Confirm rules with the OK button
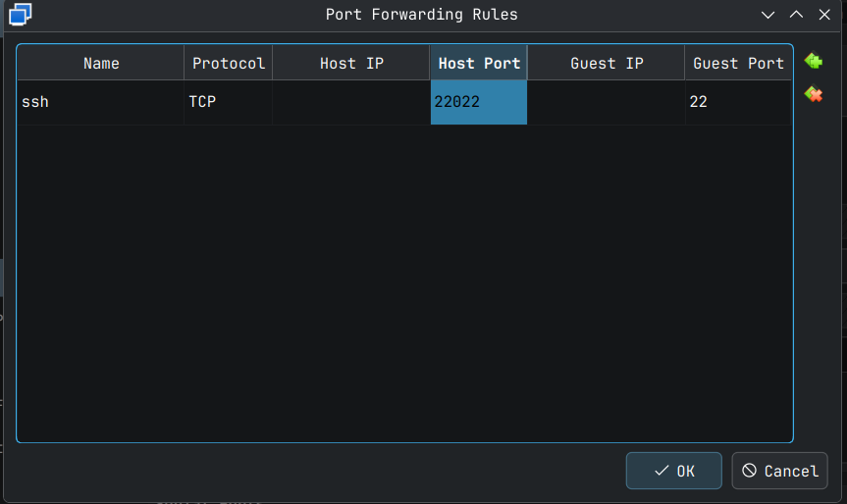Image resolution: width=847 pixels, height=504 pixels. tap(674, 471)
